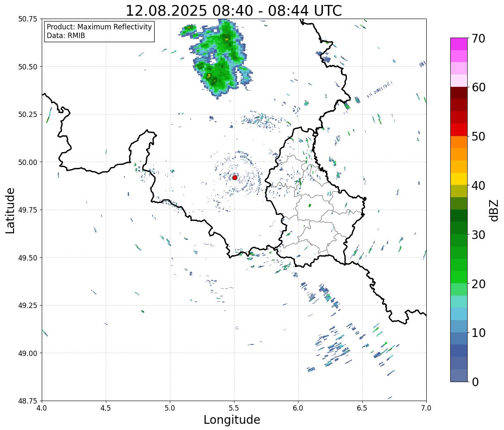Click the colorbar tick label 30
The image size is (504, 430).
[478, 234]
